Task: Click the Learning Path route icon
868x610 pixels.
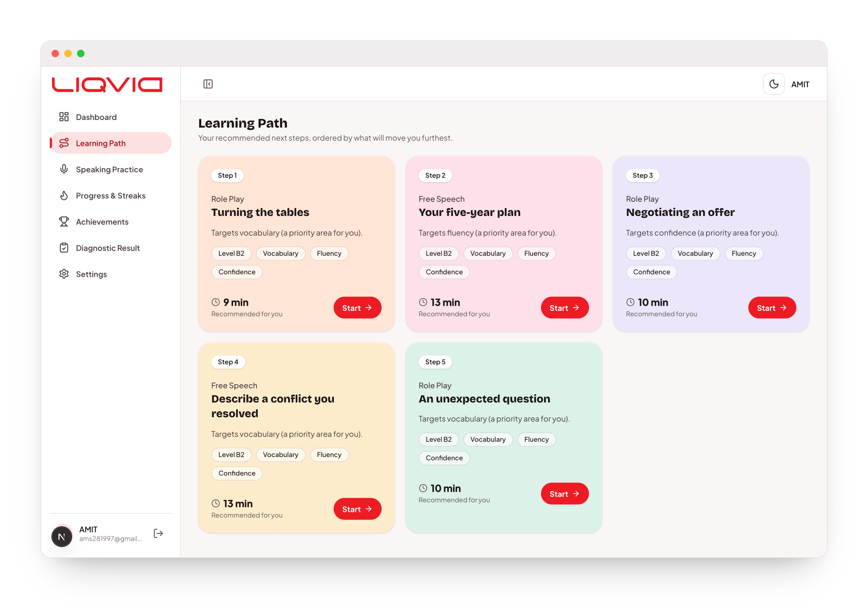Action: 64,143
